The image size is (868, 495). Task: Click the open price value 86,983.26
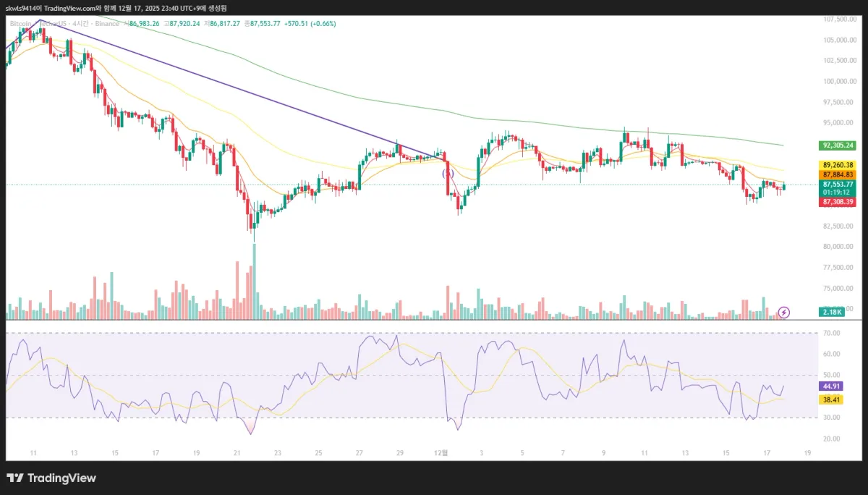tap(143, 24)
